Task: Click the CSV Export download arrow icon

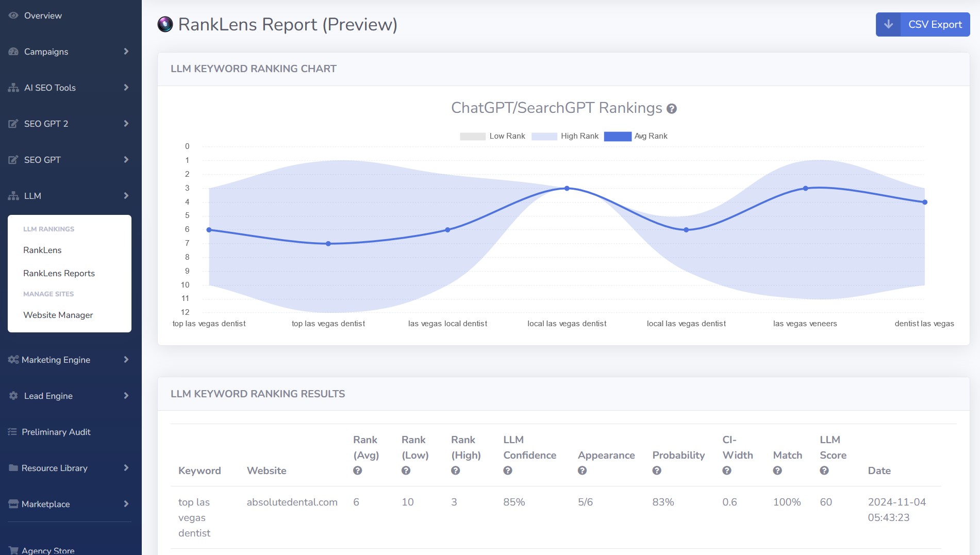Action: click(x=888, y=24)
